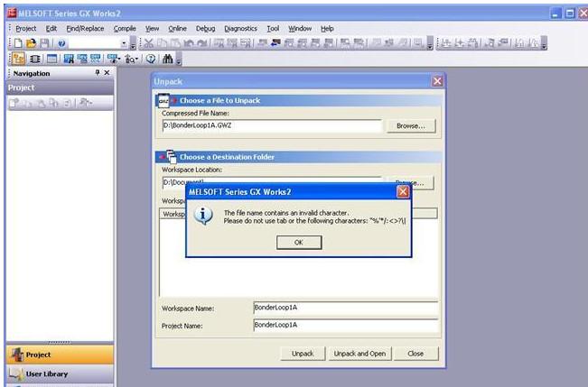Open the Compile menu

(x=125, y=29)
